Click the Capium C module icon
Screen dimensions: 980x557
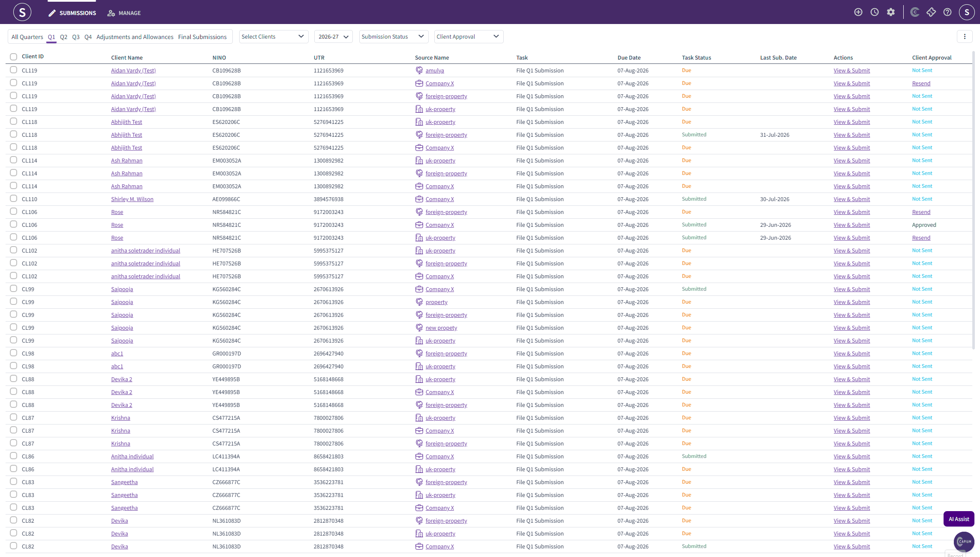[x=915, y=12]
